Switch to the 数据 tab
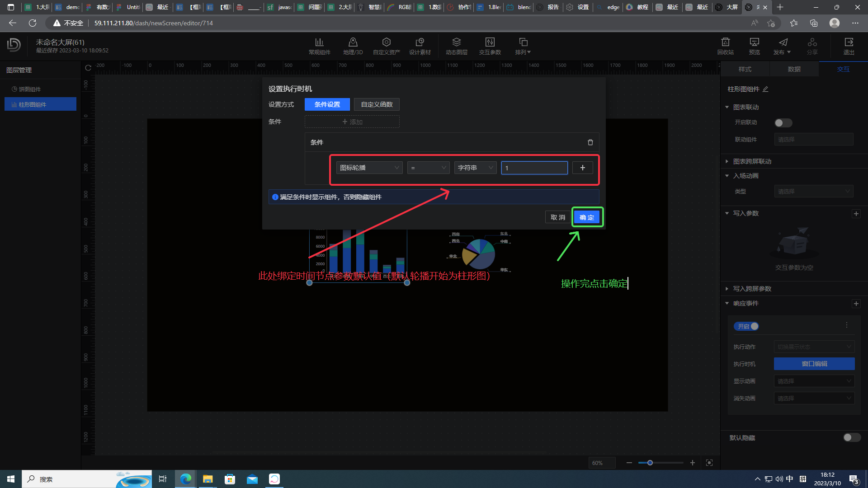 tap(794, 69)
